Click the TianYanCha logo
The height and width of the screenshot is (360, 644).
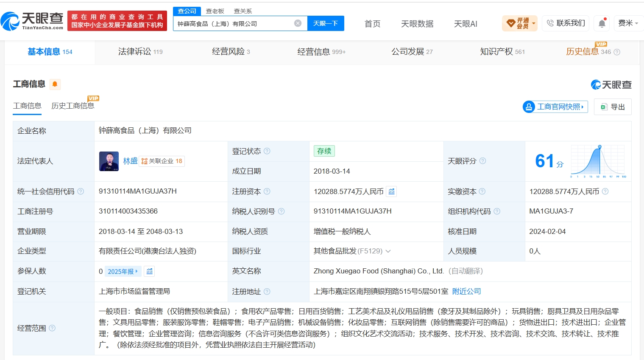[x=32, y=21]
